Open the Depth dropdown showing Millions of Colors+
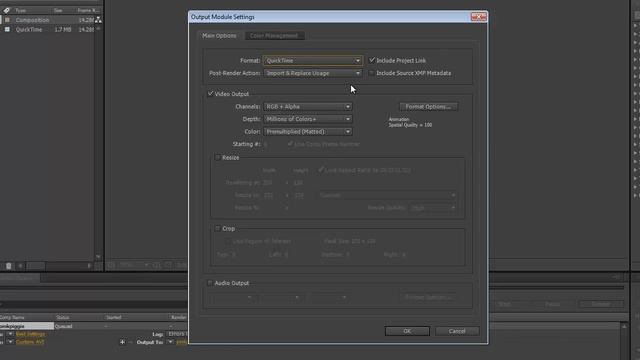This screenshot has width=640, height=360. [x=308, y=119]
